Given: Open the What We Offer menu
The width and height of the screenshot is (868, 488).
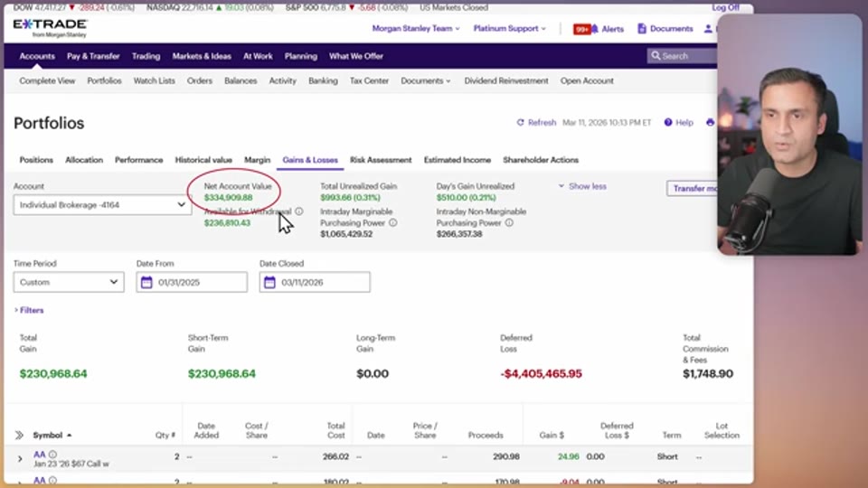Looking at the screenshot, I should (x=356, y=56).
